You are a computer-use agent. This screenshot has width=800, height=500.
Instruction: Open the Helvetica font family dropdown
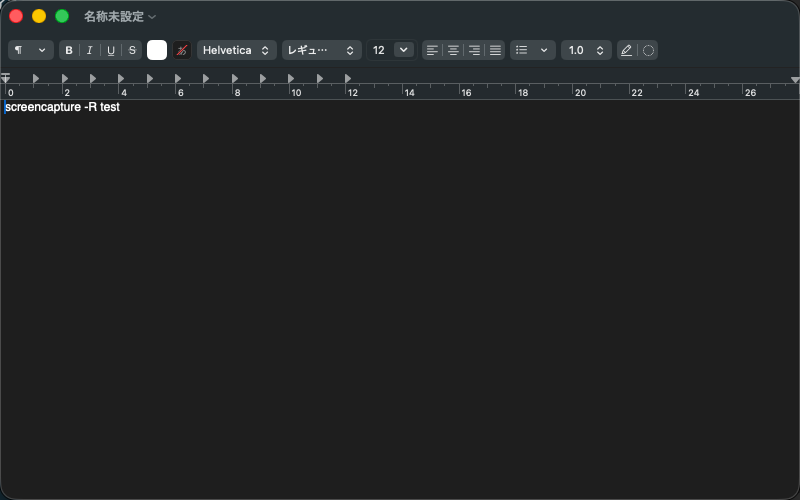(x=237, y=50)
